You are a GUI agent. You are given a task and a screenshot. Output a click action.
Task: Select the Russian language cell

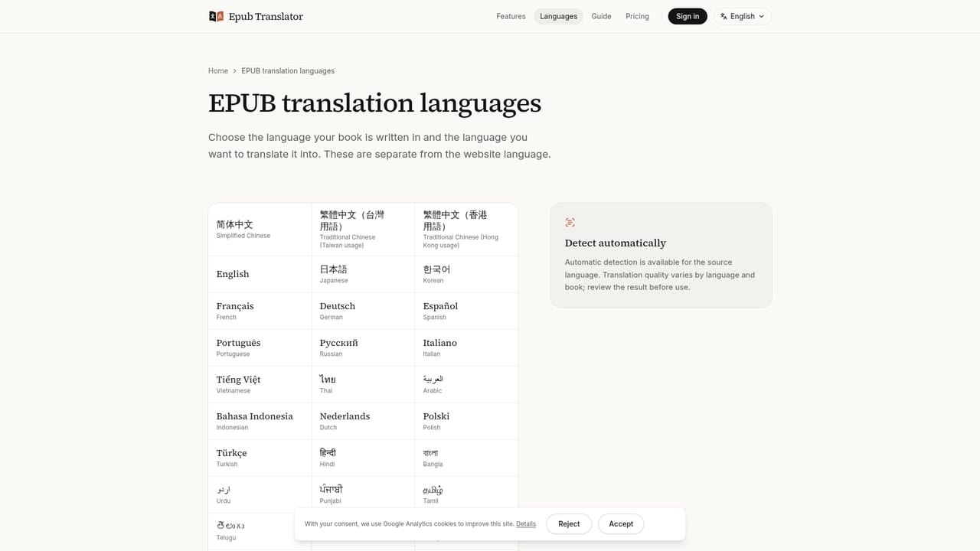click(x=363, y=347)
